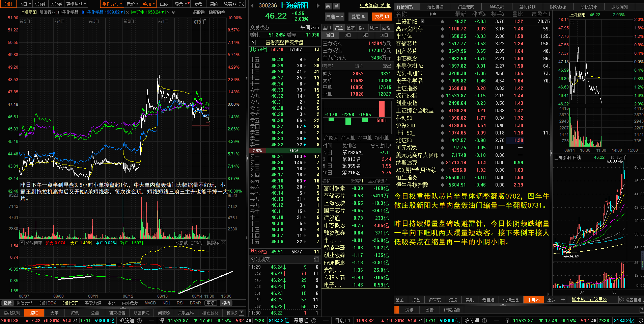Screen dimensions: 644x324
Task: Open help icon beside 查看完整档买卖盘
Action: 253,43
